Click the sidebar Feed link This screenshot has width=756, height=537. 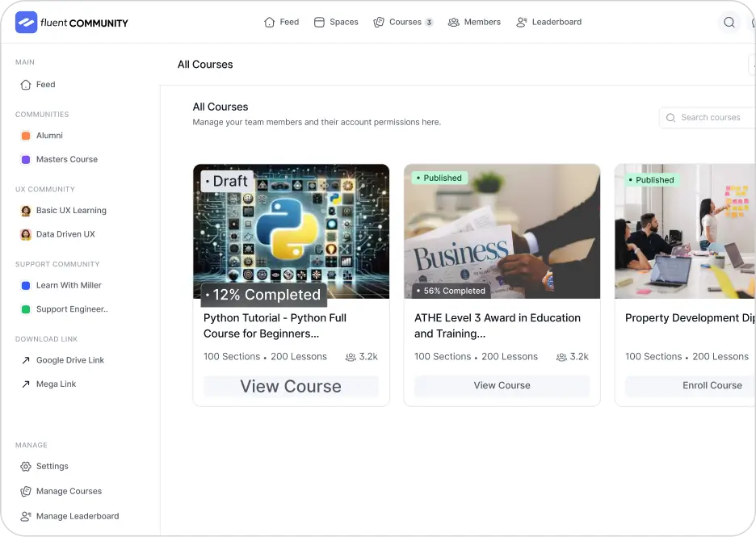[x=46, y=85]
